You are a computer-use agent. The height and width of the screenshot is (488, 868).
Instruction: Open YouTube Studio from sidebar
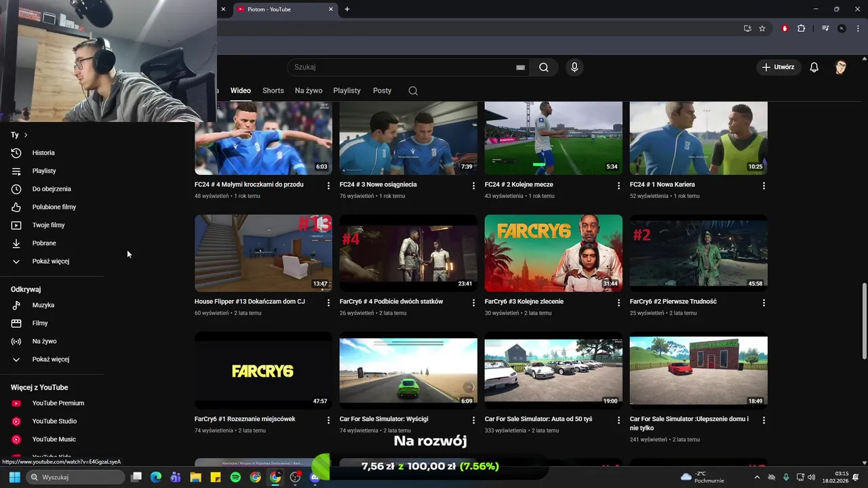[x=54, y=421]
